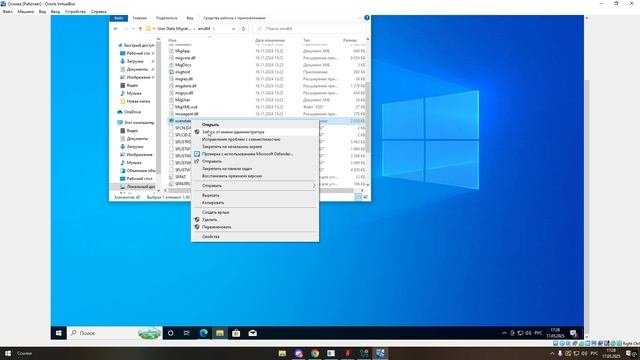This screenshot has height=360, width=640.
Task: Open Microsoft Edge on guest taskbar
Action: pyautogui.click(x=203, y=333)
